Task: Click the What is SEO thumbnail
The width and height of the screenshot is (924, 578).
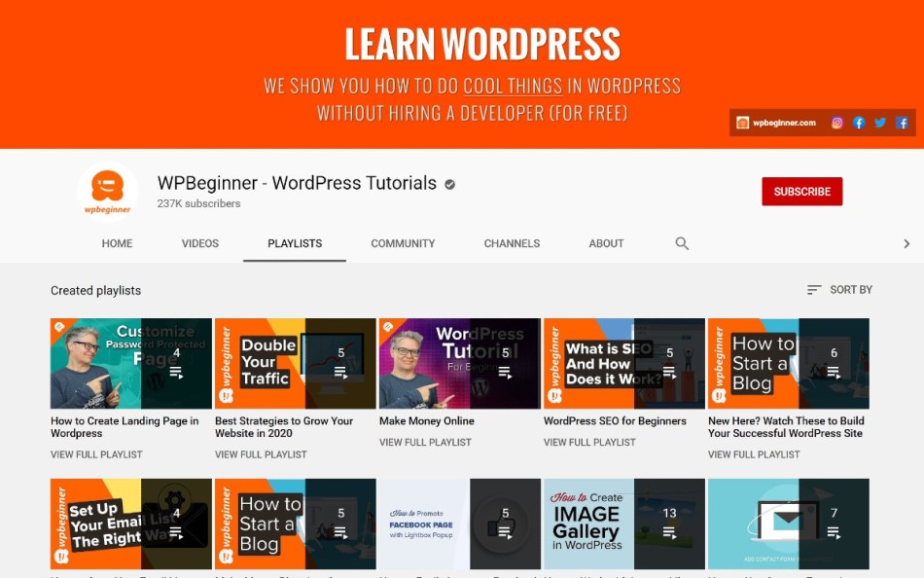Action: [624, 363]
